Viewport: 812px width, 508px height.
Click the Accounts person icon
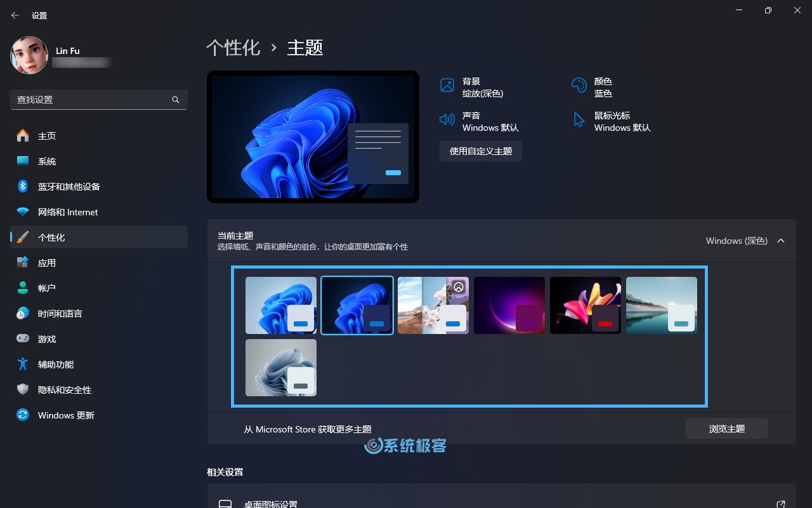click(23, 288)
